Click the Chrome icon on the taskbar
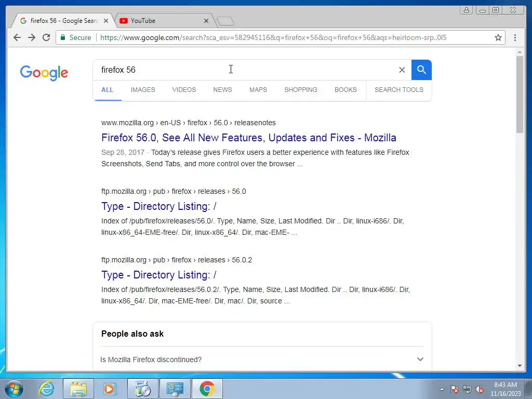Image resolution: width=532 pixels, height=399 pixels. [207, 389]
